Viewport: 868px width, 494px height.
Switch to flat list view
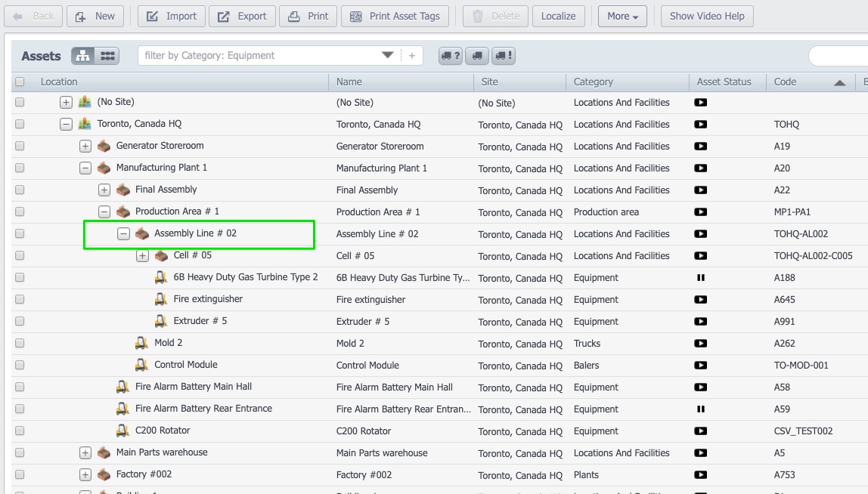click(107, 56)
